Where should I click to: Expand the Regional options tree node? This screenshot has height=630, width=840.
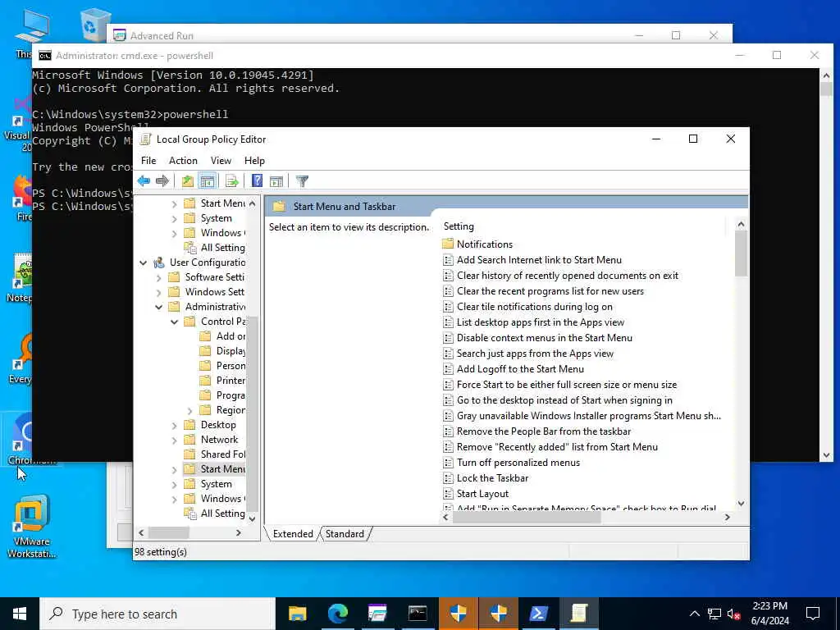pyautogui.click(x=189, y=410)
